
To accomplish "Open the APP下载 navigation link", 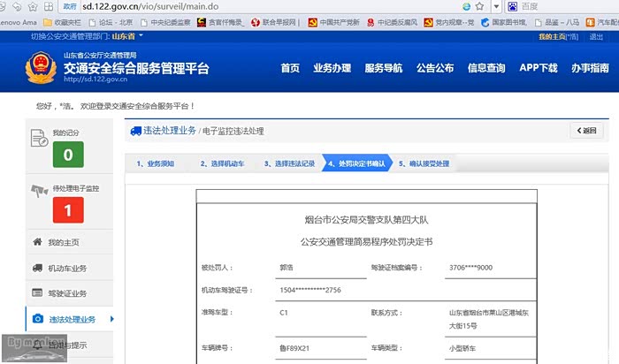I will [538, 68].
